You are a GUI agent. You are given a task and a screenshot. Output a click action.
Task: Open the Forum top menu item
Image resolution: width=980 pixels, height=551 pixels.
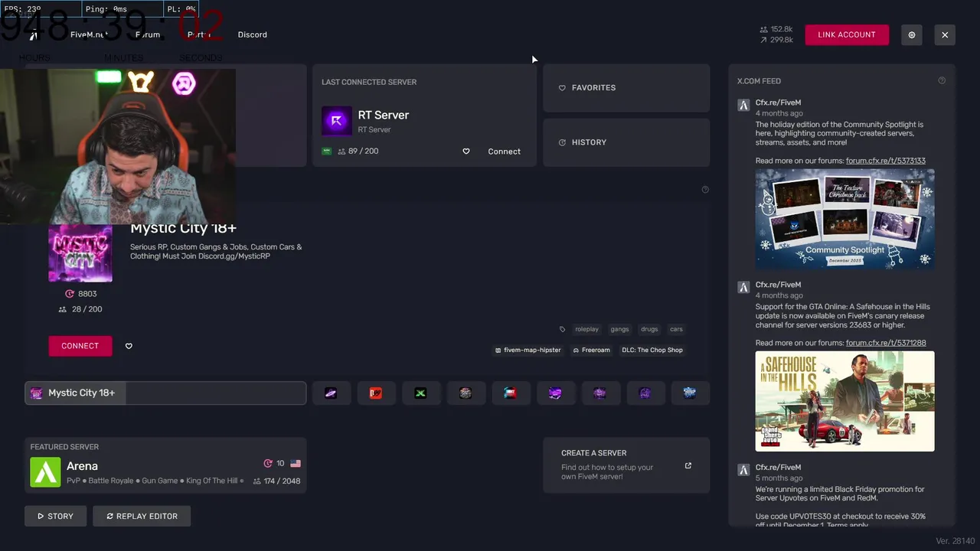pyautogui.click(x=148, y=34)
